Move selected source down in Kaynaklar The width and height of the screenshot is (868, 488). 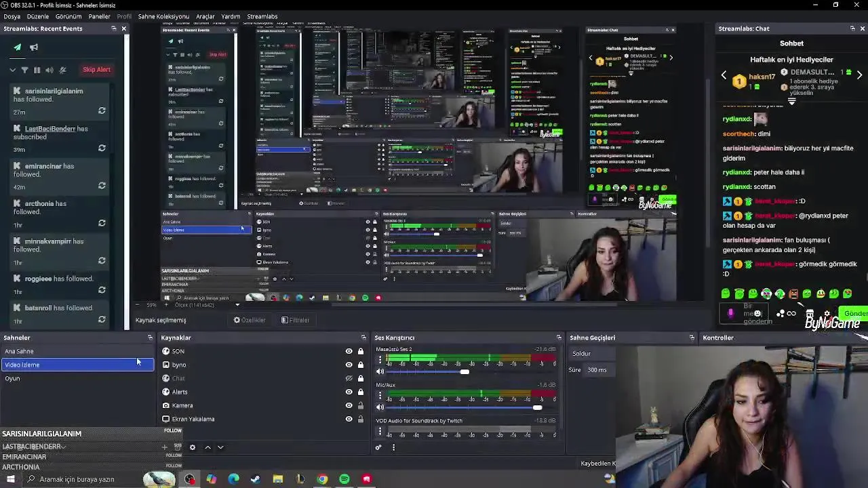pyautogui.click(x=220, y=447)
